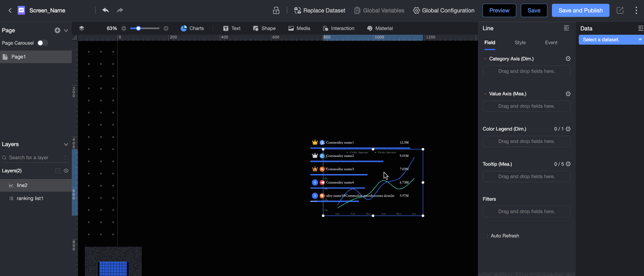Toggle the Page Carousel switch

click(42, 43)
